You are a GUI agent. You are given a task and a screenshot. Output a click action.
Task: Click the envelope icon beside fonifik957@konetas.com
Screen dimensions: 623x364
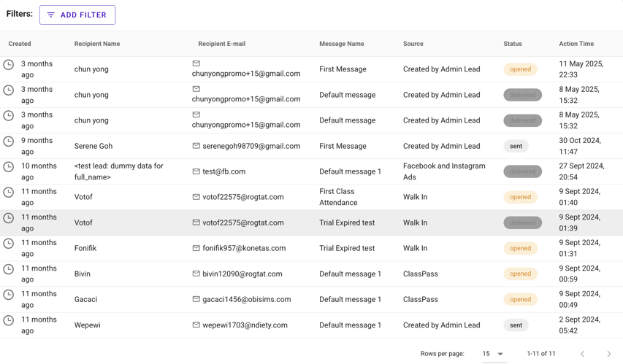pos(196,248)
